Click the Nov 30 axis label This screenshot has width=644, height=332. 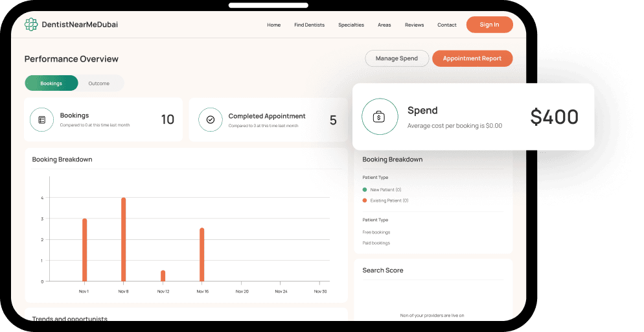click(320, 291)
